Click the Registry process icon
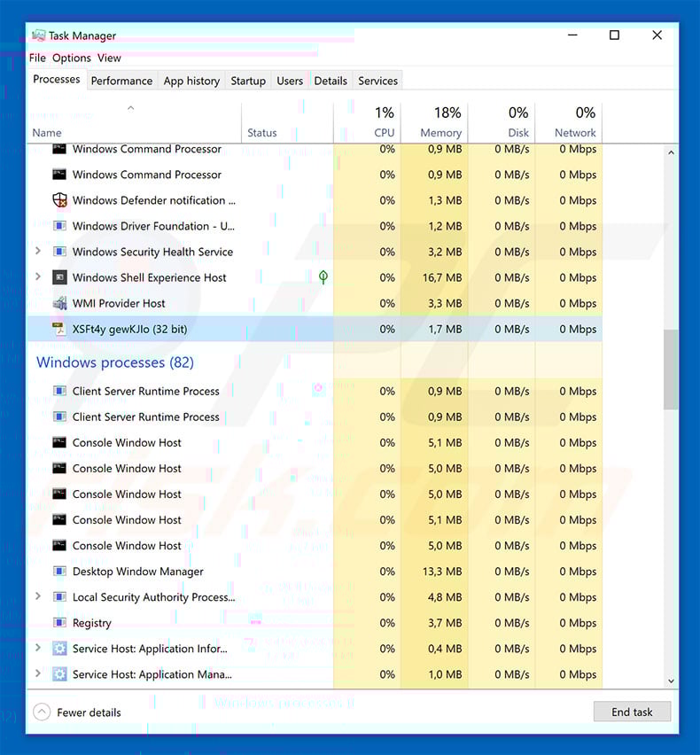700x755 pixels. tap(59, 623)
